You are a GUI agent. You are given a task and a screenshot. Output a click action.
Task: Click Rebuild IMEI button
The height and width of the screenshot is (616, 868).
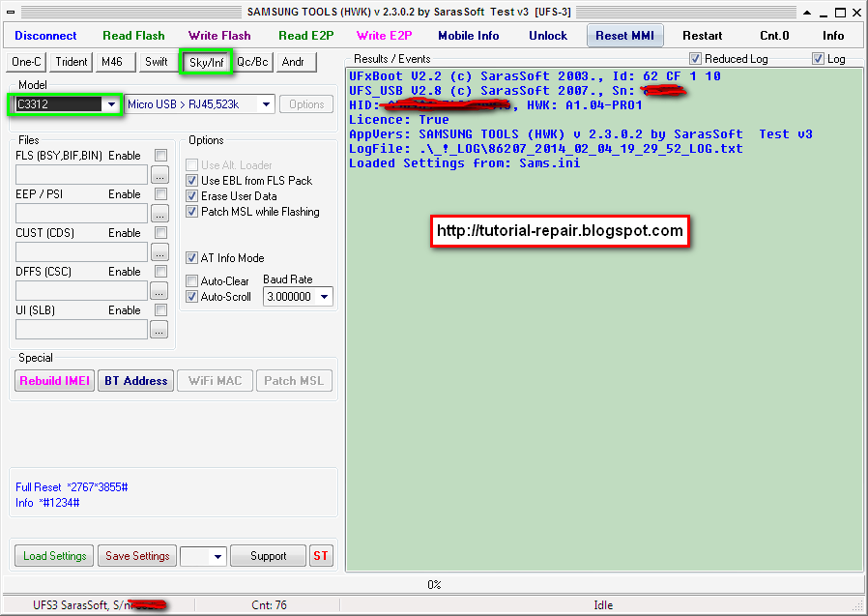tap(55, 381)
